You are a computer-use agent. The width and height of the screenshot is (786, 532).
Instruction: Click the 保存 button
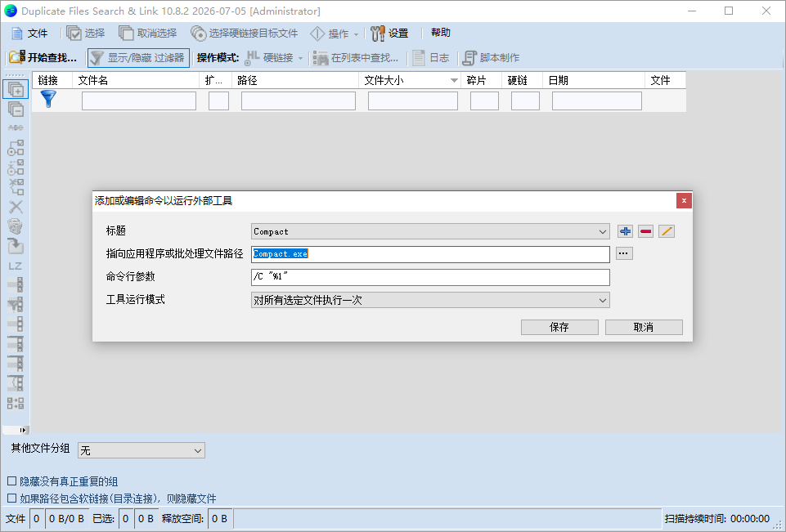[559, 327]
